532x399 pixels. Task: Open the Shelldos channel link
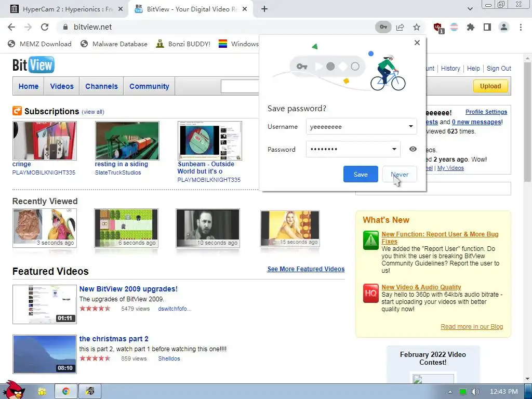tap(169, 358)
